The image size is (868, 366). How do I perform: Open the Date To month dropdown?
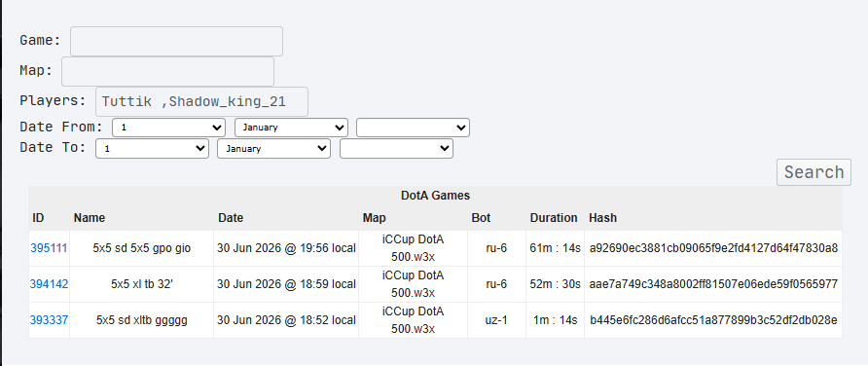(274, 148)
